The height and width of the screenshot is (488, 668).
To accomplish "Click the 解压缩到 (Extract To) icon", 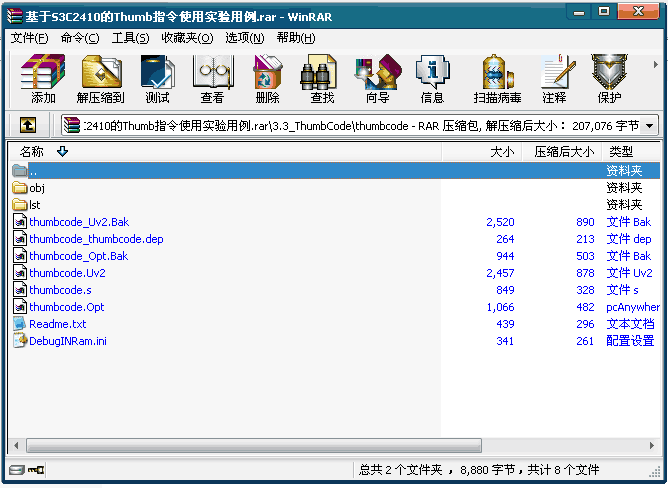I will pos(101,79).
